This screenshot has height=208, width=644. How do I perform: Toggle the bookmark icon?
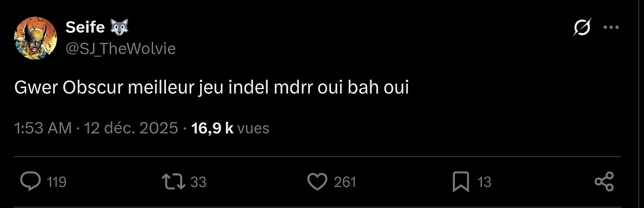460,181
